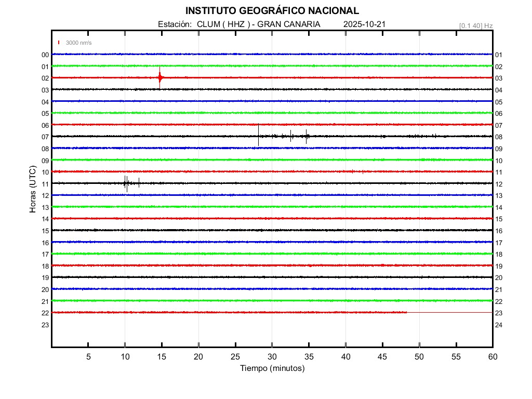Screen dimensions: 532x399
Task: Click the red seismic spike on hour 02 trace
Action: click(159, 78)
